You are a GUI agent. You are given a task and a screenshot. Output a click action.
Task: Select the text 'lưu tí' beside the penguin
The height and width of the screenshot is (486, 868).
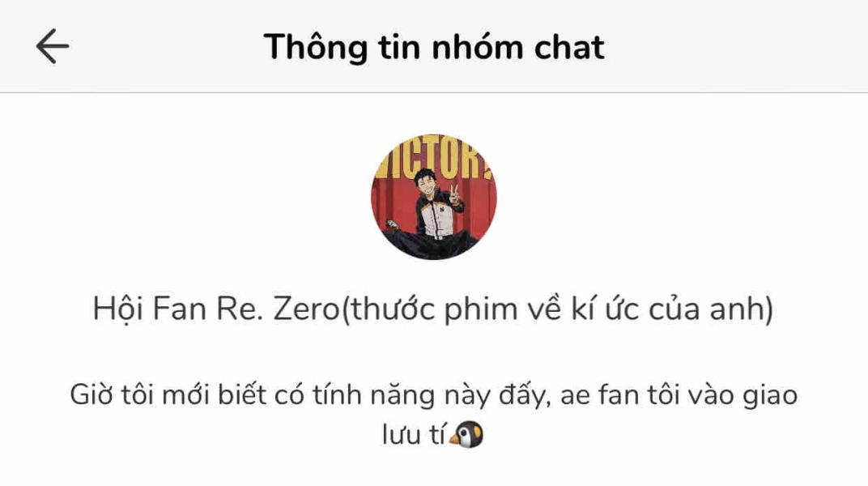tap(414, 434)
